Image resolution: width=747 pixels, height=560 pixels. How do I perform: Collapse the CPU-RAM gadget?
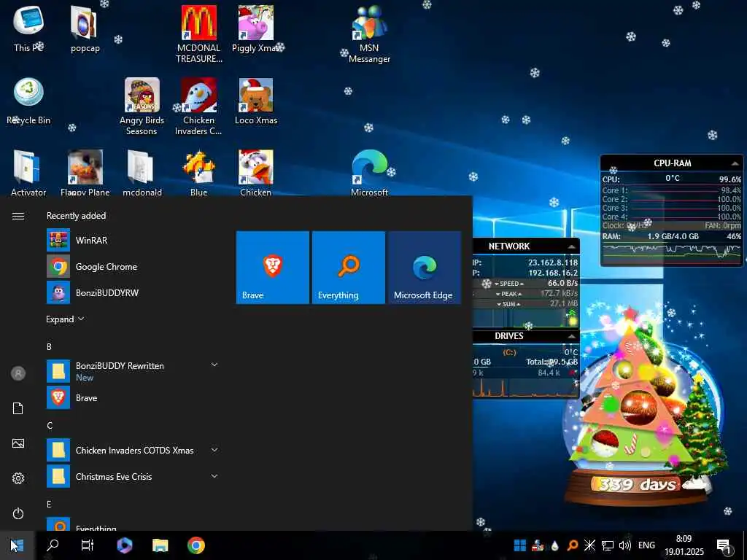(735, 163)
